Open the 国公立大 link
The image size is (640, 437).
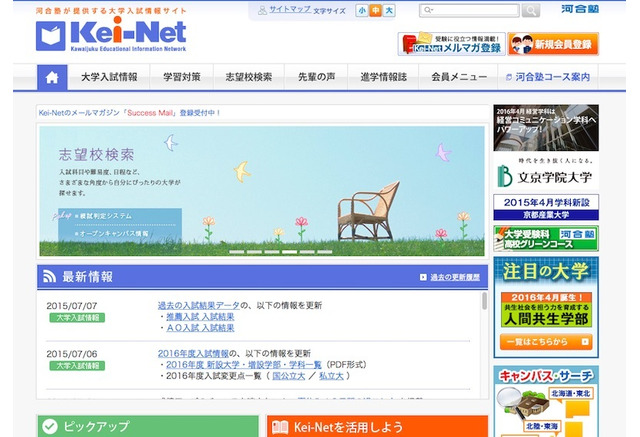point(289,376)
